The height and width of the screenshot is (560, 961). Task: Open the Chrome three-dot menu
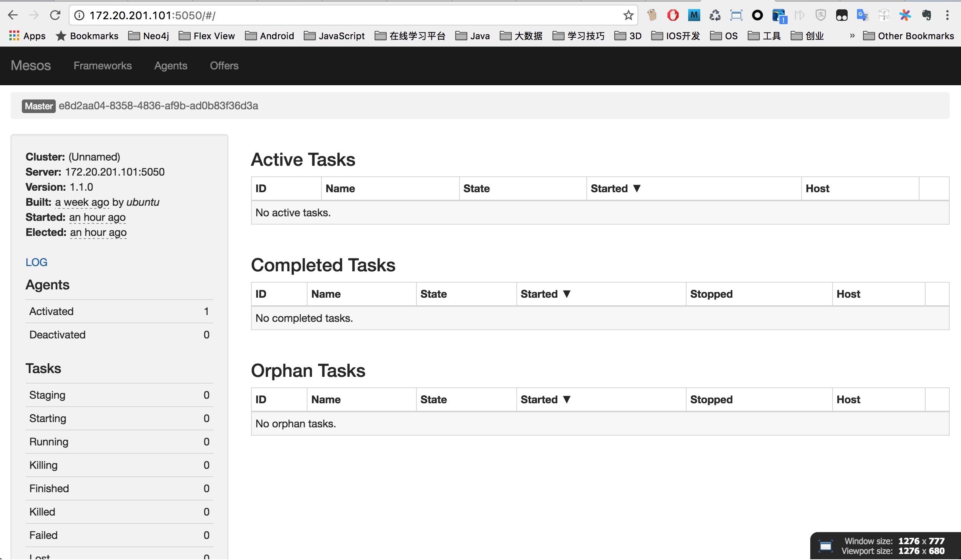[x=947, y=15]
